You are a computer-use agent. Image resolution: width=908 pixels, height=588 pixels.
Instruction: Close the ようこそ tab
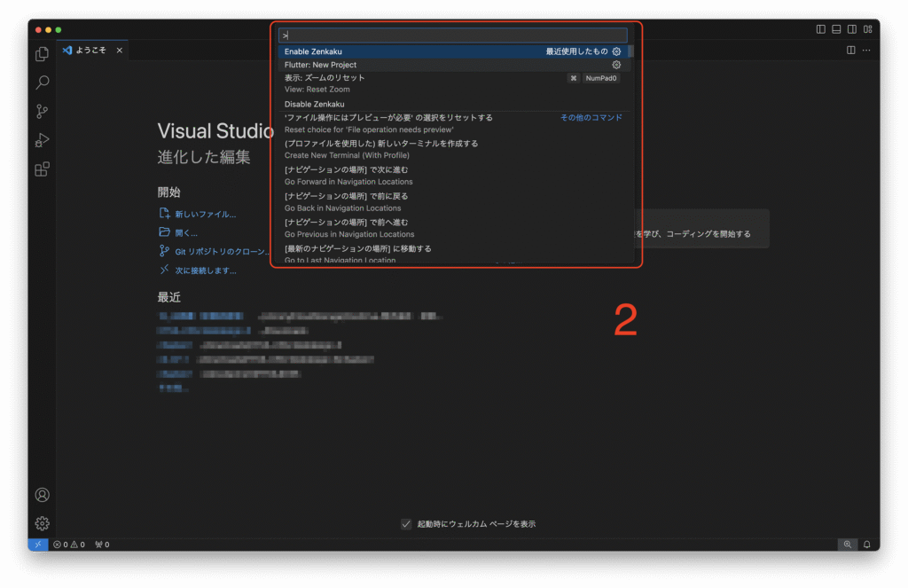coord(120,51)
